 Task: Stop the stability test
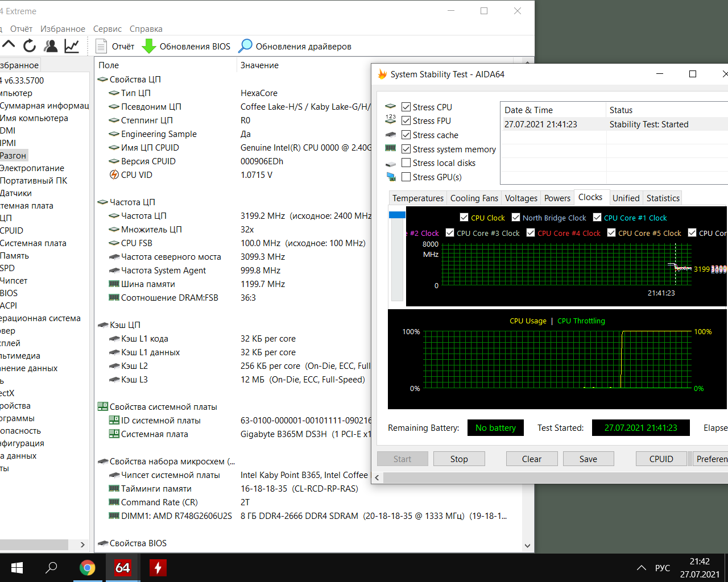(459, 459)
